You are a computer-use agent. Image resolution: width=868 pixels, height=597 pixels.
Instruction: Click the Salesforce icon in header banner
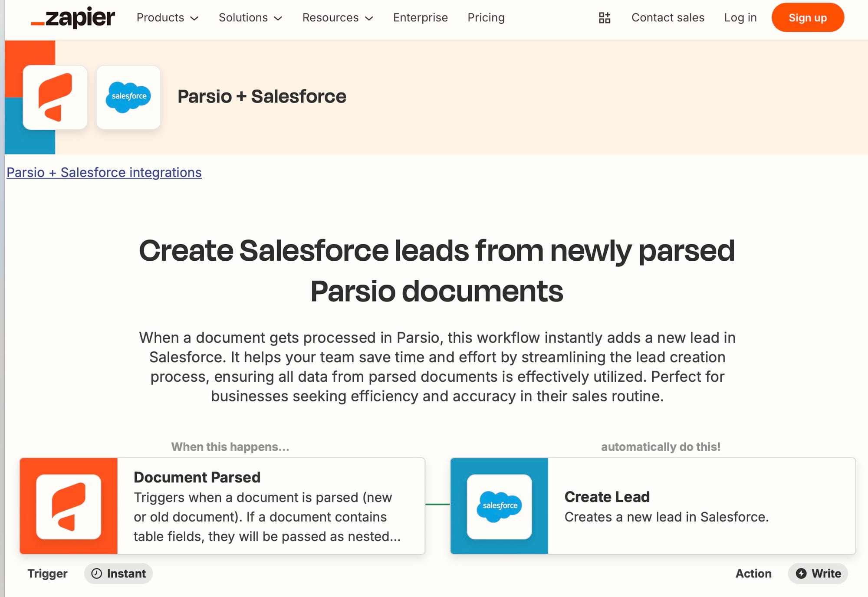coord(128,97)
